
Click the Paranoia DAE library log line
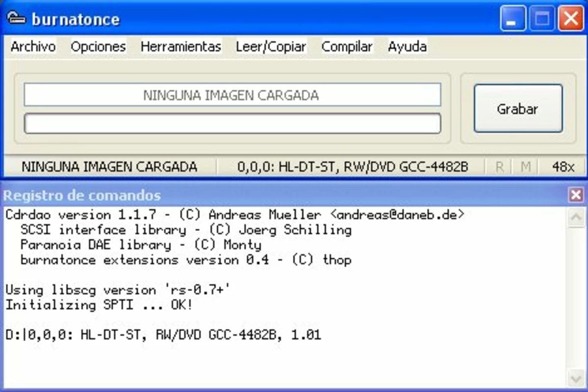pos(141,245)
